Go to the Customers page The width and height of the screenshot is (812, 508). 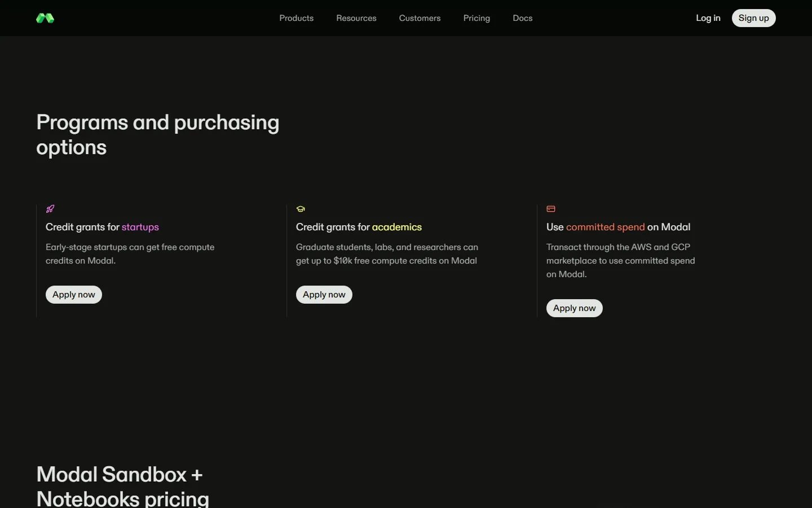point(420,18)
